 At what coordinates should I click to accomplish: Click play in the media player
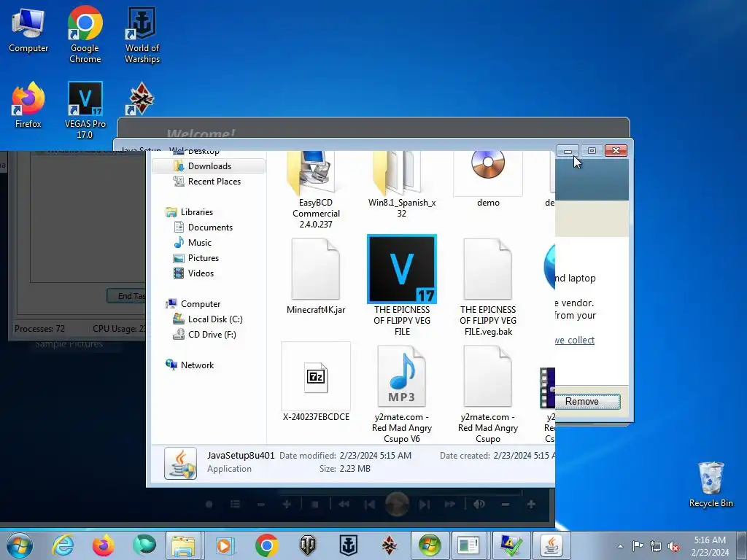coord(397,504)
